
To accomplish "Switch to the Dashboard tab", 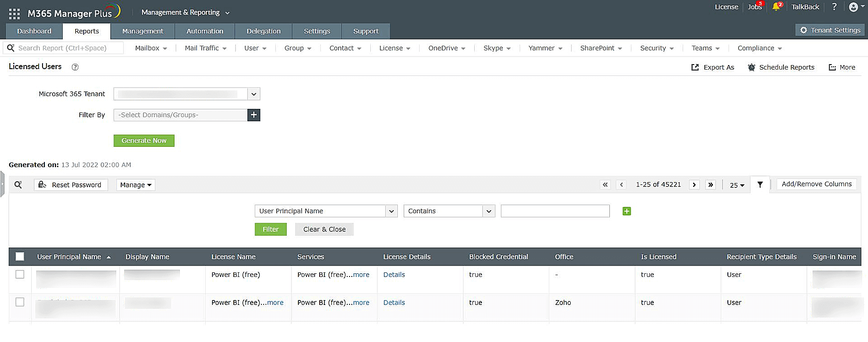I will (34, 31).
